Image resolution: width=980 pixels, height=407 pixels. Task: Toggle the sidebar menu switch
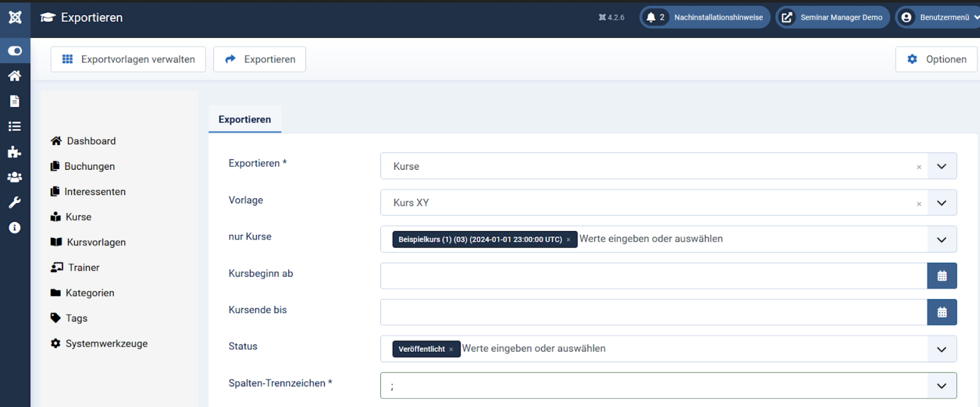coord(15,51)
